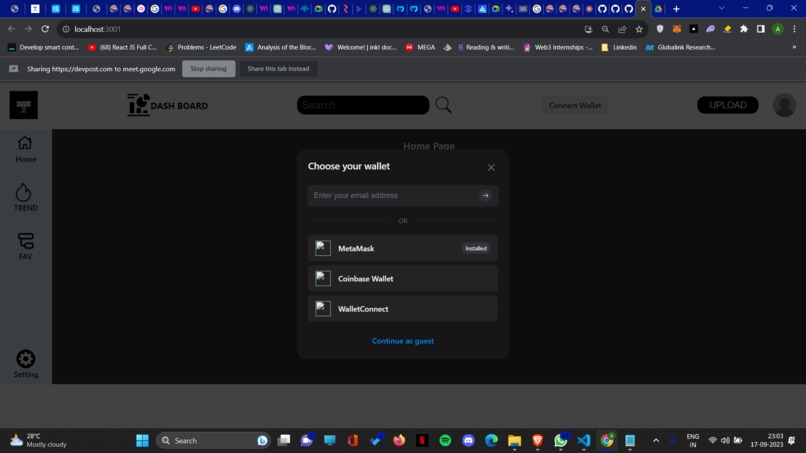
Task: Submit email with arrow button
Action: coord(485,195)
